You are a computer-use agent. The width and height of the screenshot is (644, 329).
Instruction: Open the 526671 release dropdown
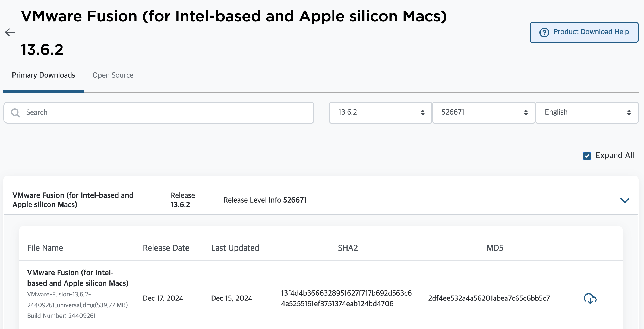point(484,112)
